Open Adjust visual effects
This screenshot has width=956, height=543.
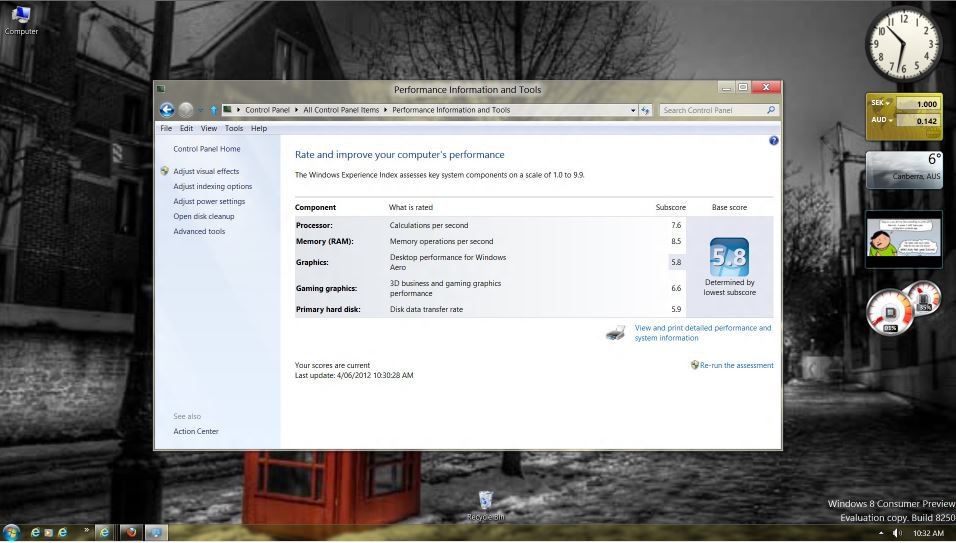(206, 171)
